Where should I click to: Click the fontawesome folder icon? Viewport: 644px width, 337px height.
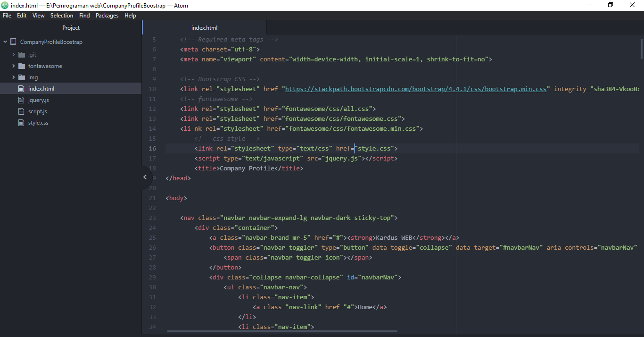coord(21,66)
